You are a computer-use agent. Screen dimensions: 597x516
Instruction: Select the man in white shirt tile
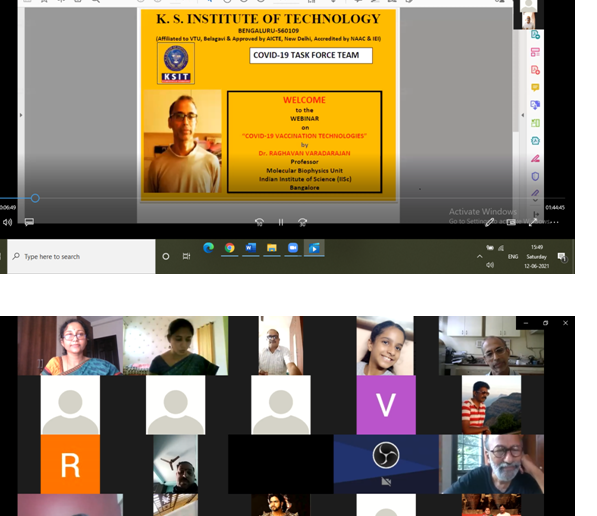281,346
